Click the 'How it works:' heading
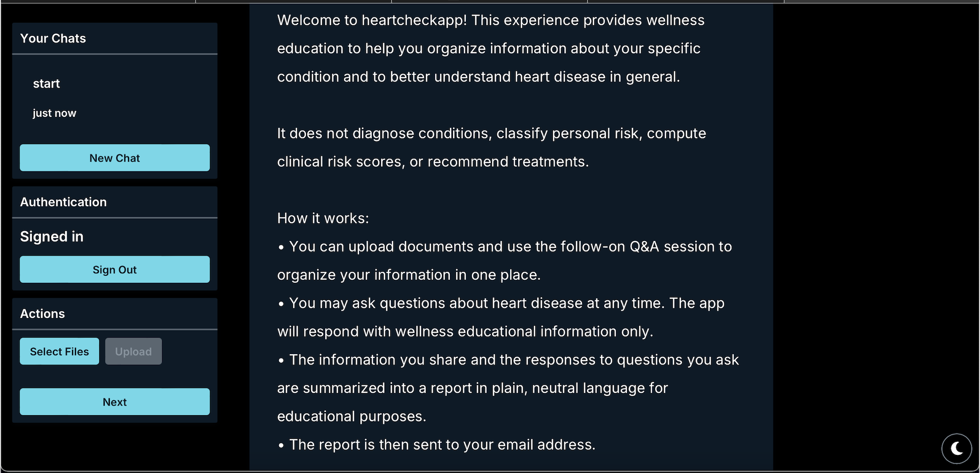980x473 pixels. (323, 218)
